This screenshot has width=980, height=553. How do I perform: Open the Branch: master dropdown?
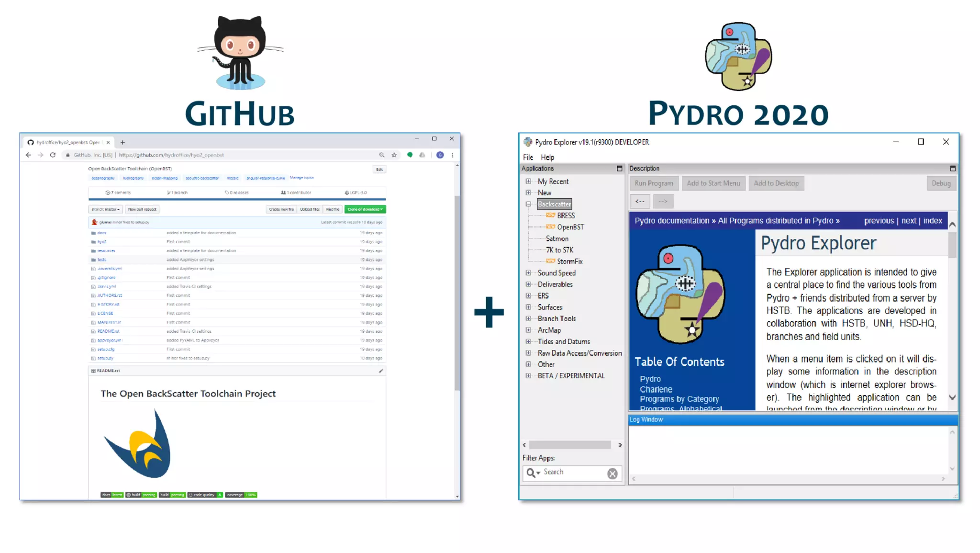click(106, 209)
